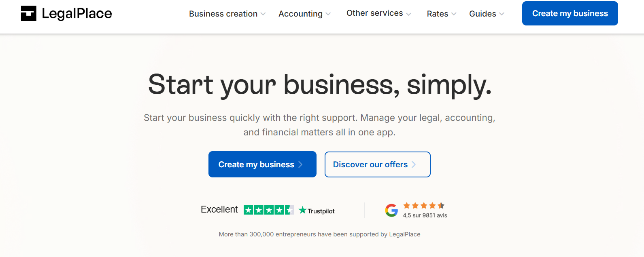This screenshot has height=257, width=644.
Task: Click the orange Google star rating
Action: [x=424, y=206]
